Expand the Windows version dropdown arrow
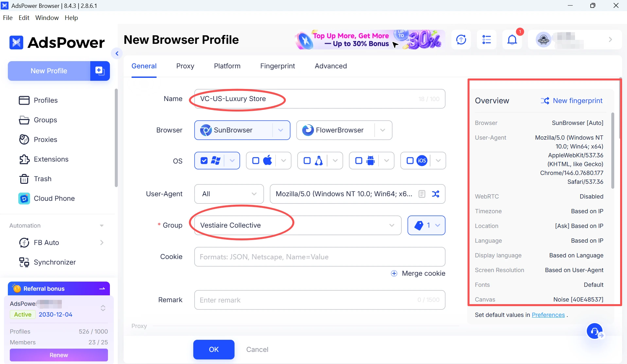627x364 pixels. 232,161
